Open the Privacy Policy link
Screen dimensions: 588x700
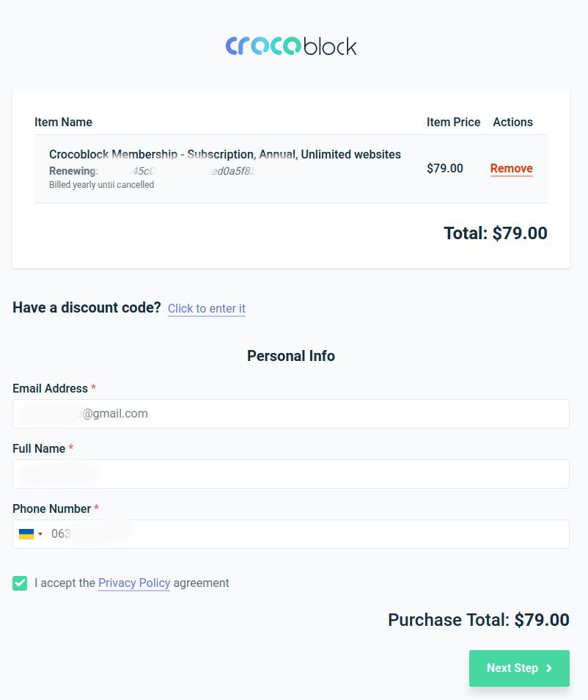[x=134, y=583]
